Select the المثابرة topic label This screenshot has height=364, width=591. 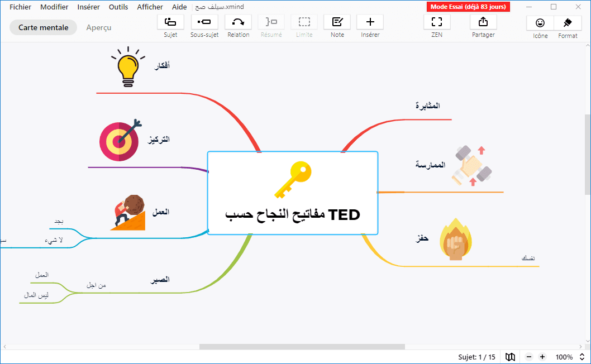click(428, 106)
